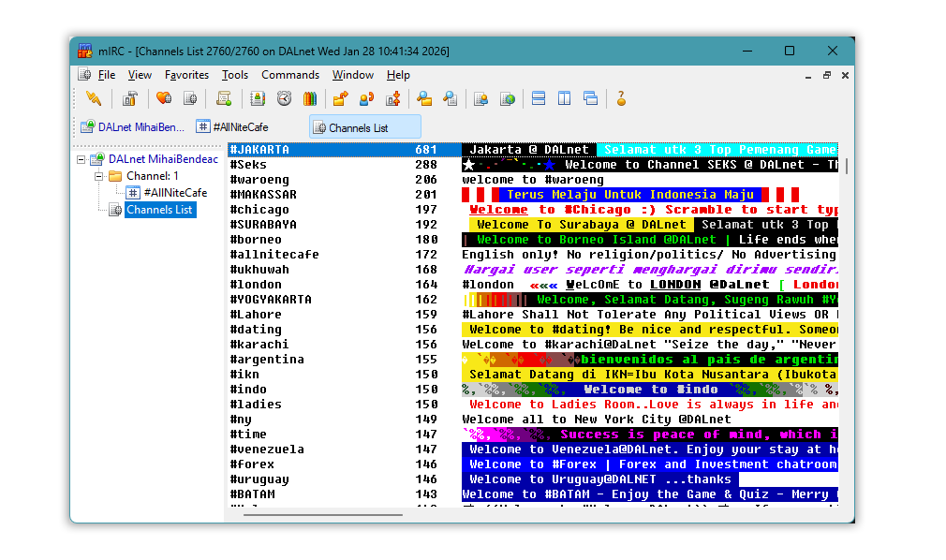This screenshot has height=560, width=946.
Task: Open the Tools menu
Action: coord(235,75)
